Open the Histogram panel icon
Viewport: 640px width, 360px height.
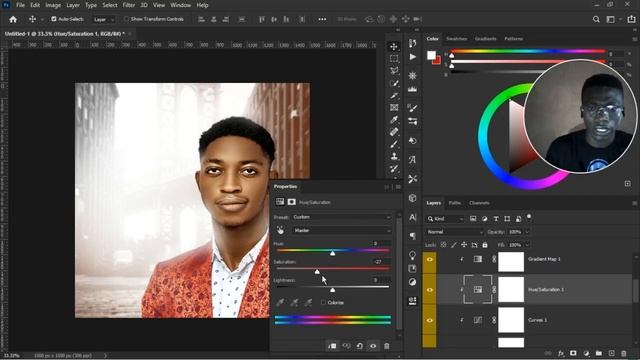413,89
